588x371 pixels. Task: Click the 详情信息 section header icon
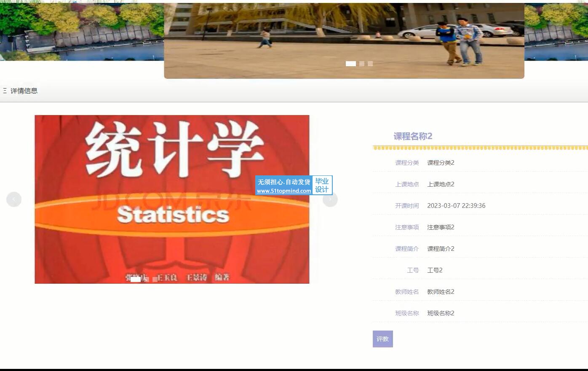point(5,91)
